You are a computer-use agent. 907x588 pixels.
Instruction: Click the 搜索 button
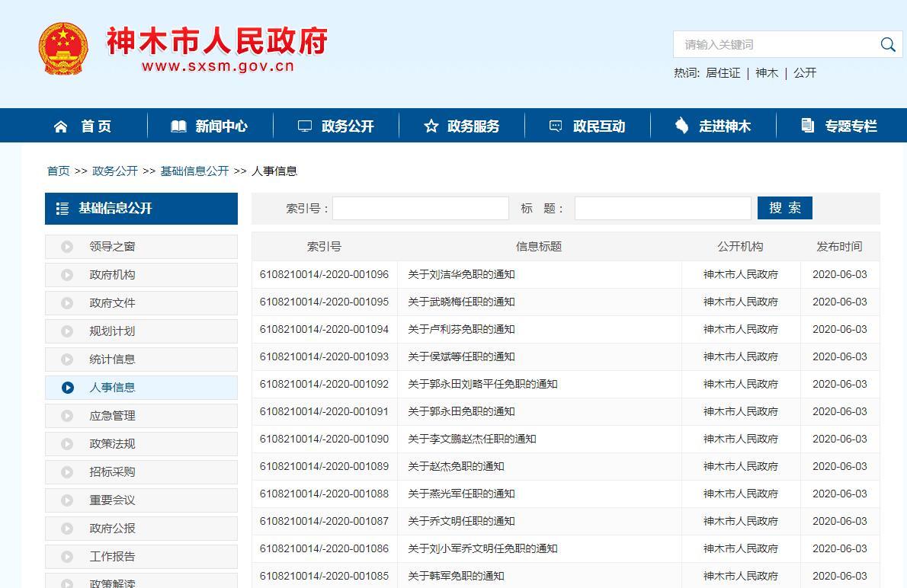click(x=785, y=208)
